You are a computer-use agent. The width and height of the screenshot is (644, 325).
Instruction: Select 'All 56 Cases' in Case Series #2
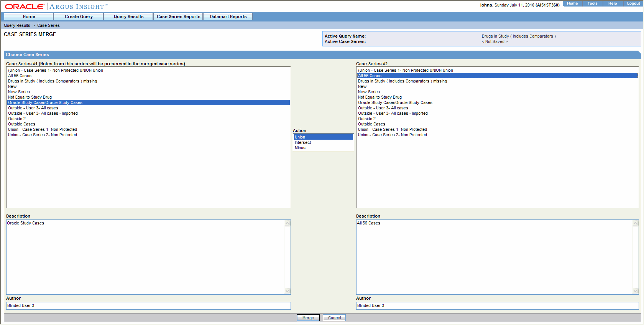point(498,76)
